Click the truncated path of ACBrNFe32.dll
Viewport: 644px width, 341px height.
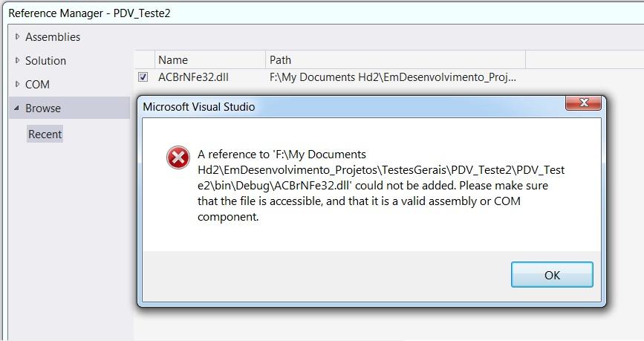pos(393,77)
